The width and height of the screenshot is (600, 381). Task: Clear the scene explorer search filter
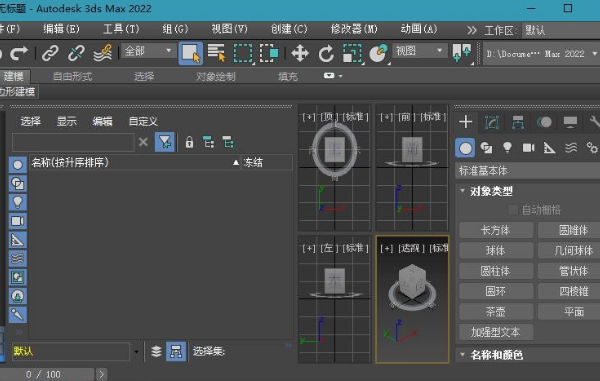tap(143, 143)
